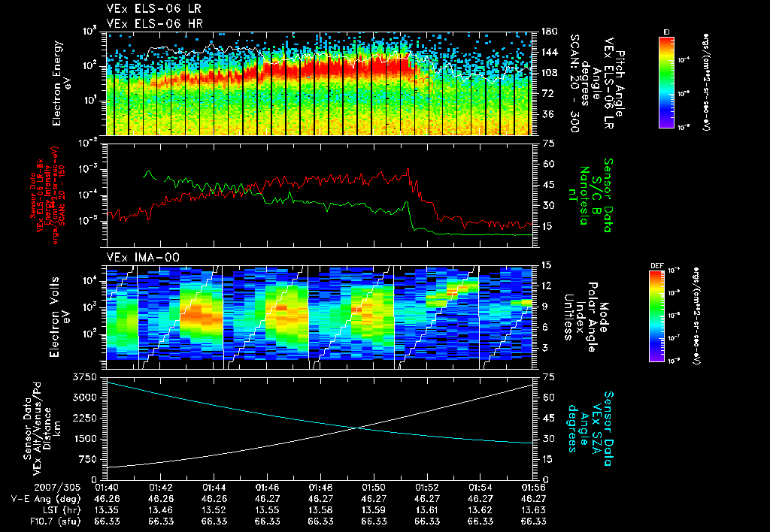This screenshot has width=770, height=532.
Task: Click the 01:46 time tick label
Action: [x=267, y=488]
